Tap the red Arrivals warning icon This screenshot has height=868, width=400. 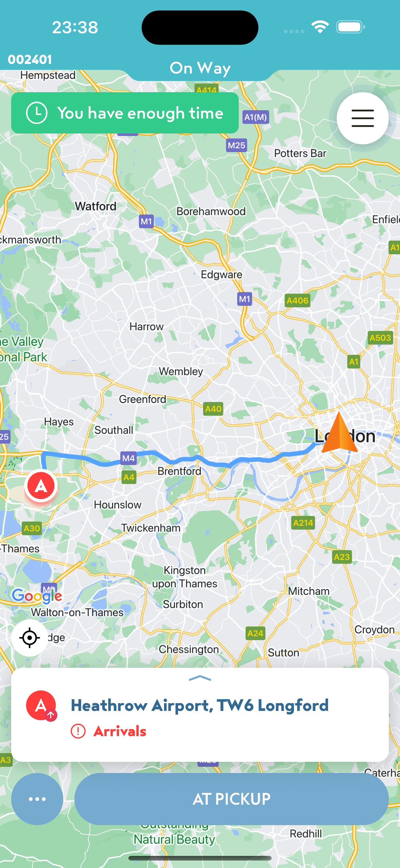point(78,731)
